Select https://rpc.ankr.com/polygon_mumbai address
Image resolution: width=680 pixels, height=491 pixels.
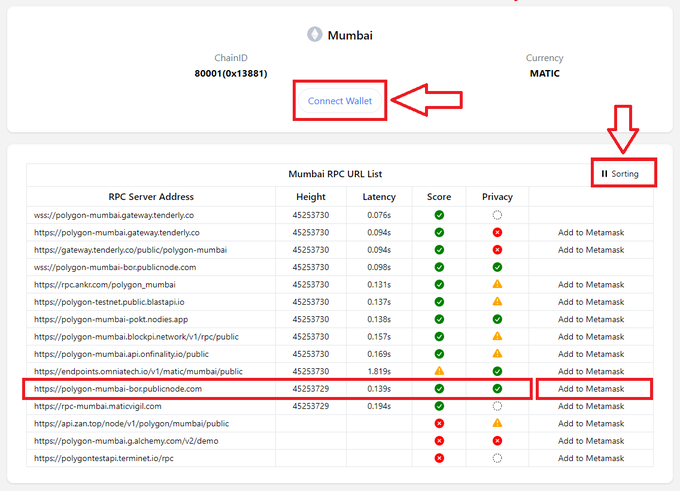click(105, 285)
